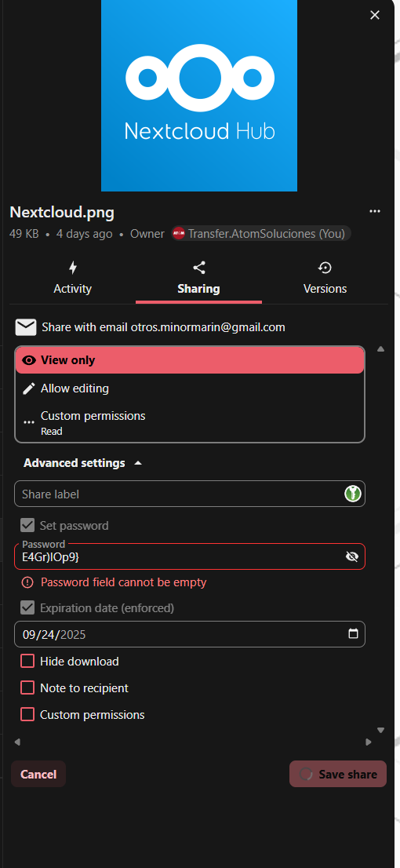Screen dimensions: 400x868
Task: Collapse the Advanced settings section
Action: click(83, 463)
